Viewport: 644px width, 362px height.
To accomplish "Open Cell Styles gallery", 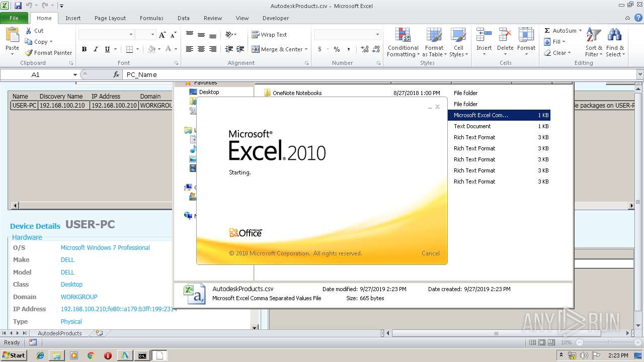I will tap(458, 43).
